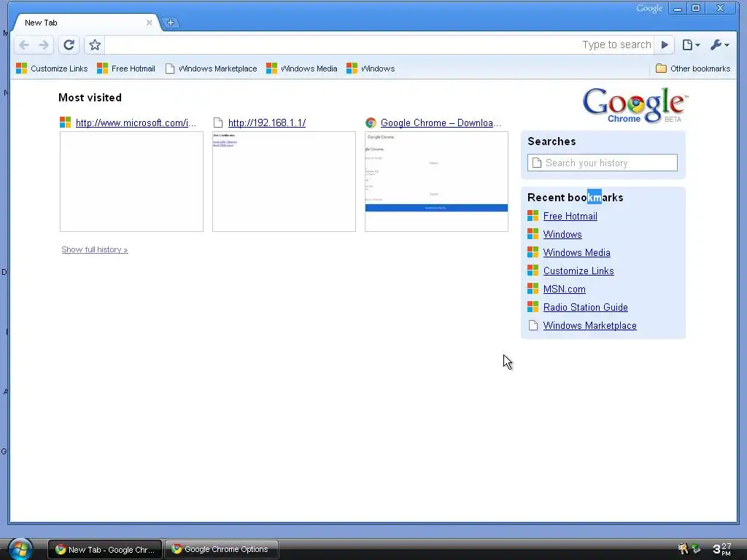
Task: Open Windows recent bookmark link
Action: click(x=562, y=234)
